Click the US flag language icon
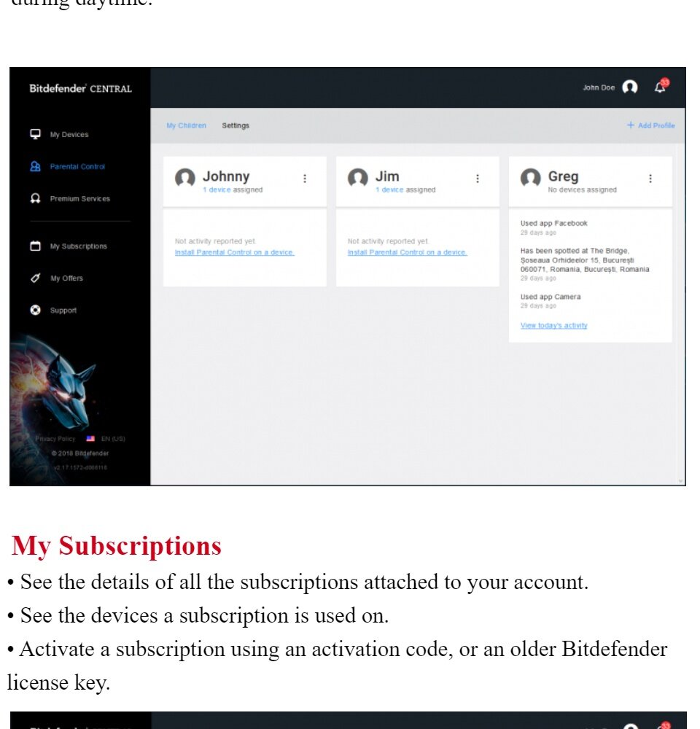700x729 pixels. click(x=90, y=438)
